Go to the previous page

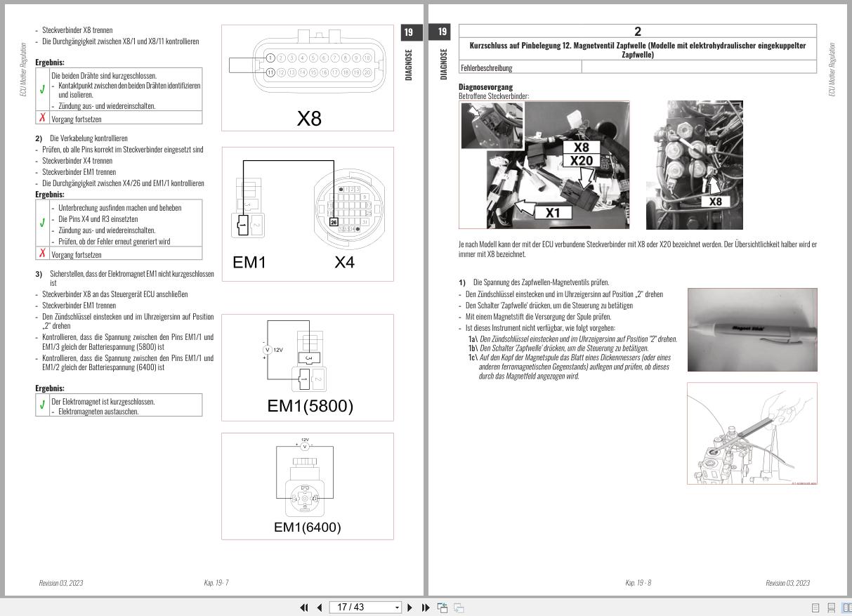tap(320, 608)
